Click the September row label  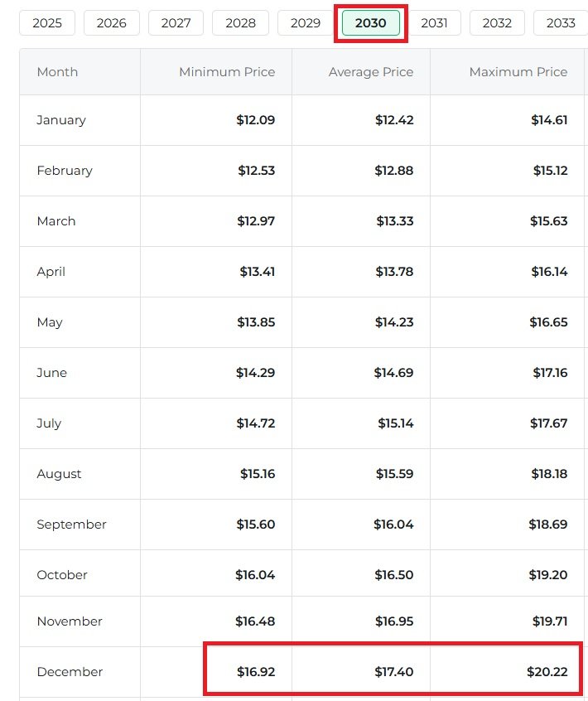click(x=71, y=524)
